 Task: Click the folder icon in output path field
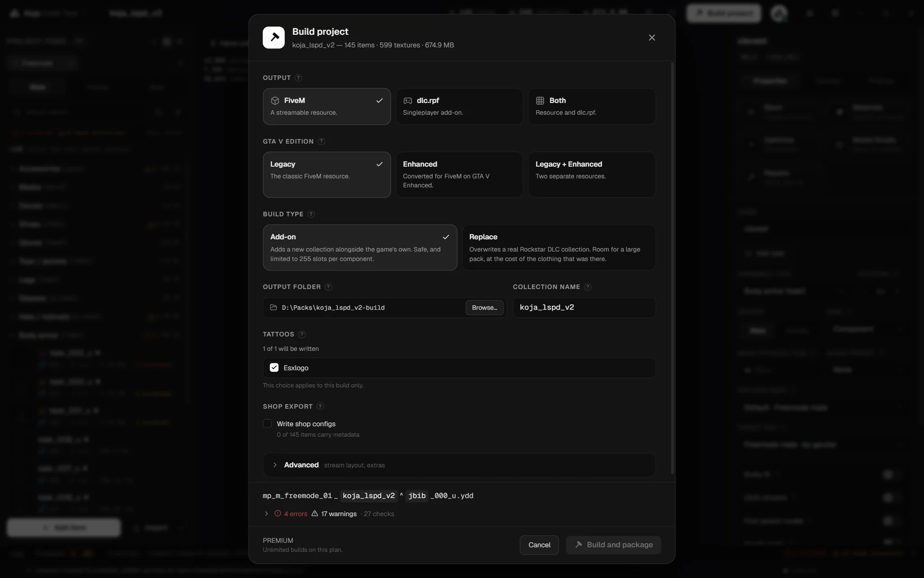pos(273,308)
